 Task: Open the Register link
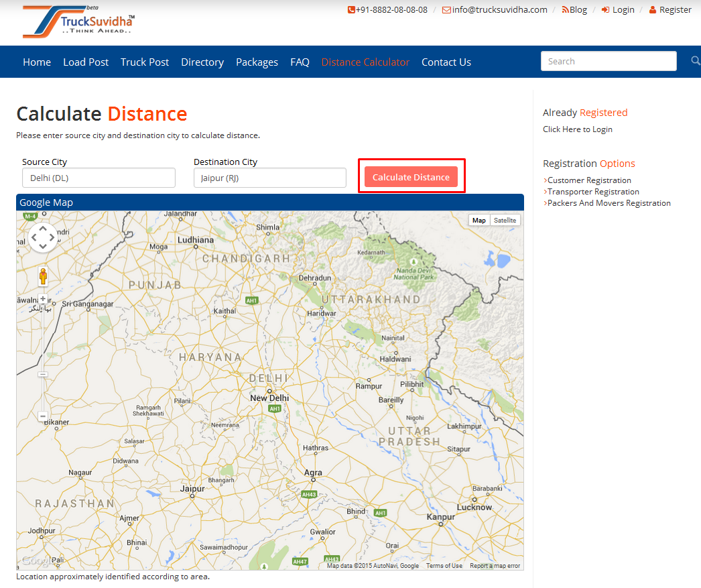[670, 10]
